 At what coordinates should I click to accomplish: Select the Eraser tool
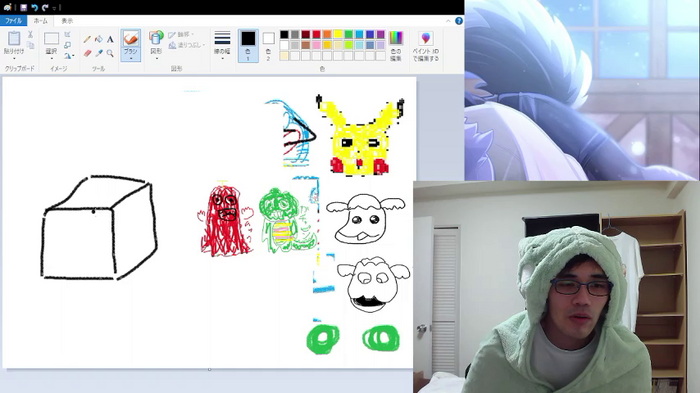click(x=87, y=54)
